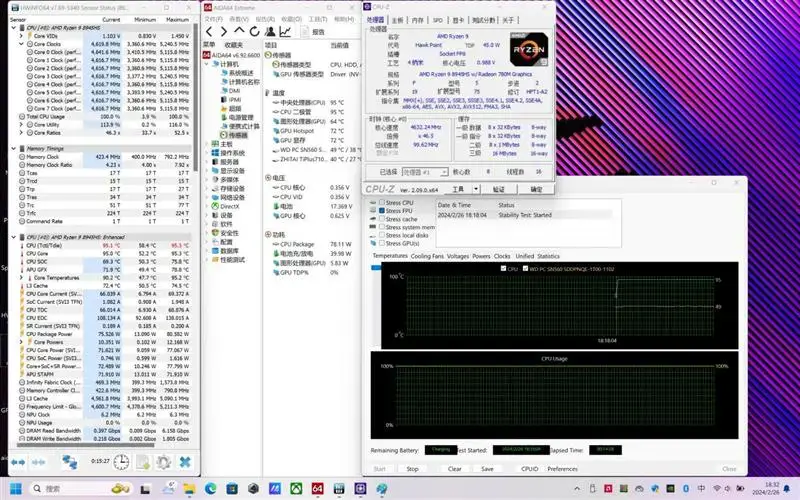Click Windows taskbar search box
800x500 pixels.
(81, 489)
